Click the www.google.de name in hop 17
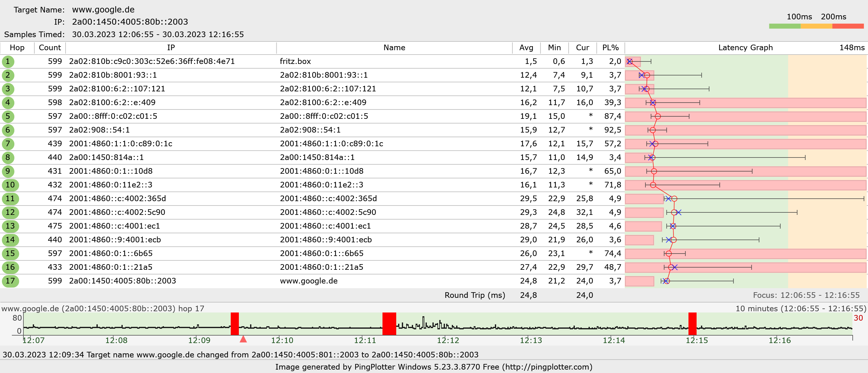The image size is (868, 373). [309, 281]
